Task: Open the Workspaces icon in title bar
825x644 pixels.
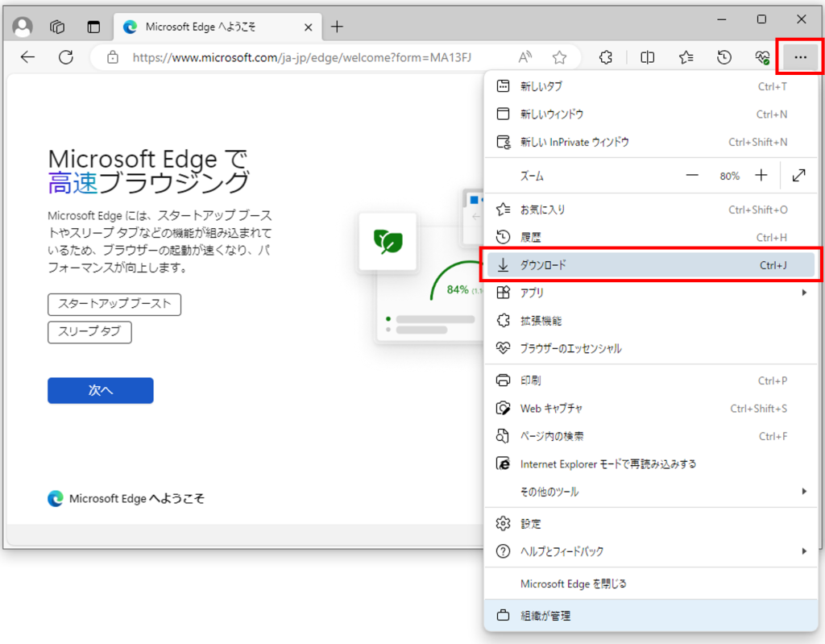Action: tap(57, 27)
